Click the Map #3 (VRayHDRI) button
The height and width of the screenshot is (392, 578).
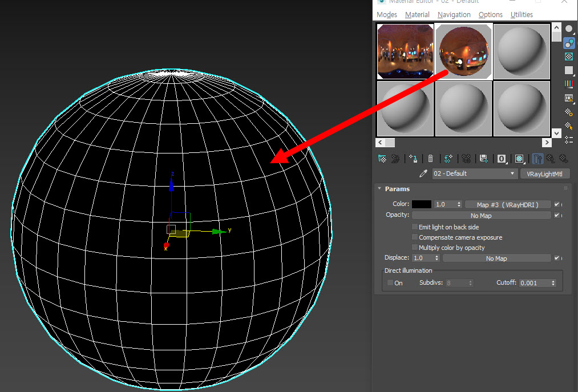(x=508, y=204)
